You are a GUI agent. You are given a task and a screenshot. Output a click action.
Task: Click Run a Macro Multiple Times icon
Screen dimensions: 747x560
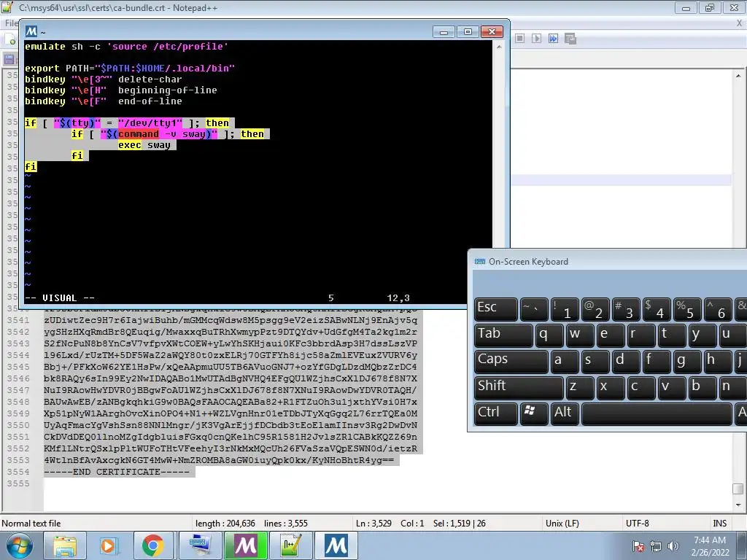click(553, 38)
